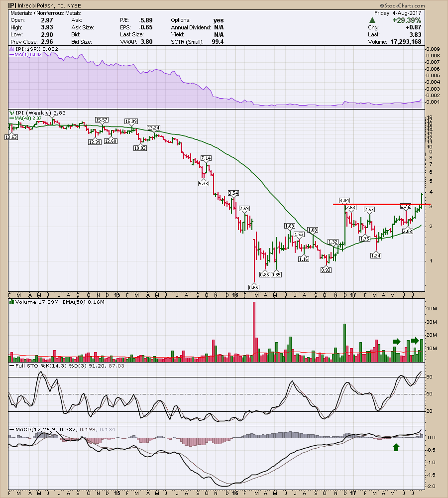
Task: Click the 10.92 price low label
Action: (140, 148)
